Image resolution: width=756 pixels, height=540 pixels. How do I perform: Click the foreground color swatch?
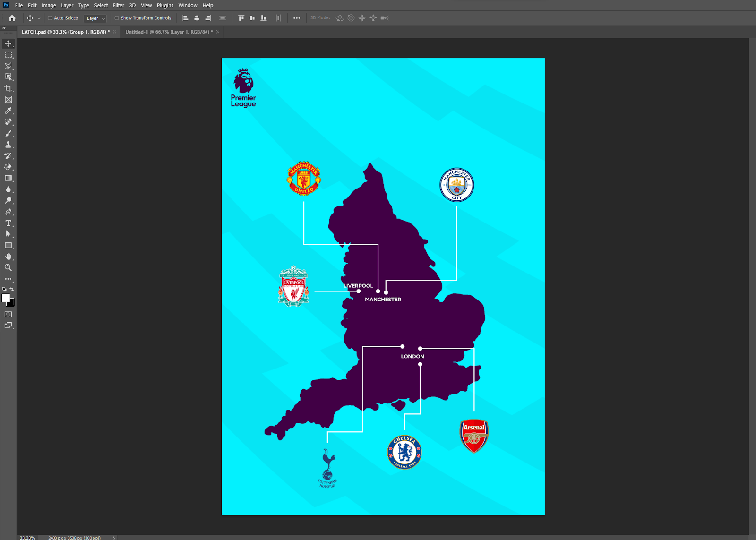pos(6,298)
